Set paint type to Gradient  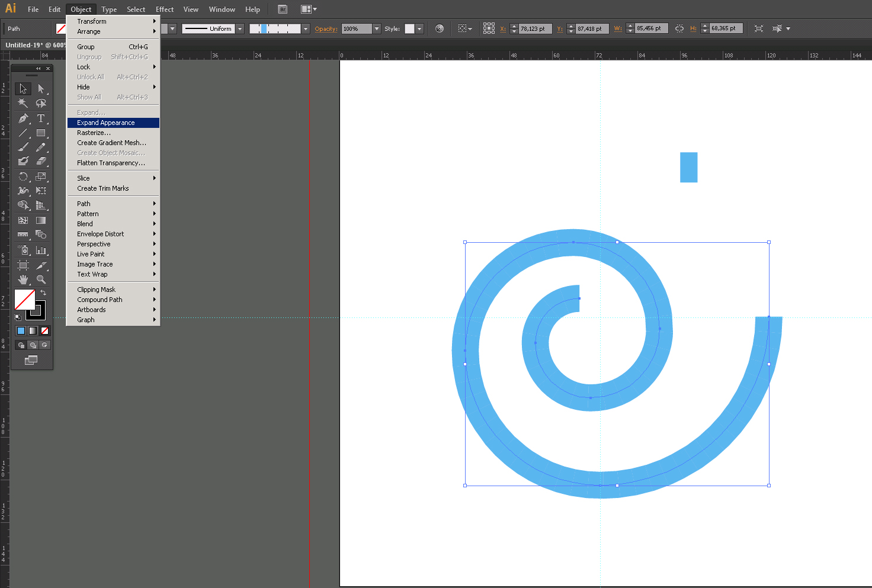click(x=33, y=331)
